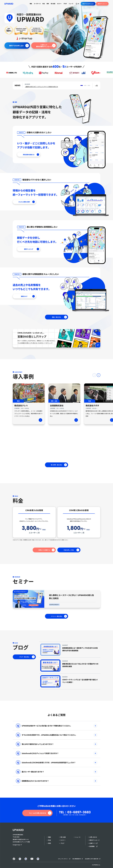
Task: Click the Kubota customer logo
Action: (28, 73)
